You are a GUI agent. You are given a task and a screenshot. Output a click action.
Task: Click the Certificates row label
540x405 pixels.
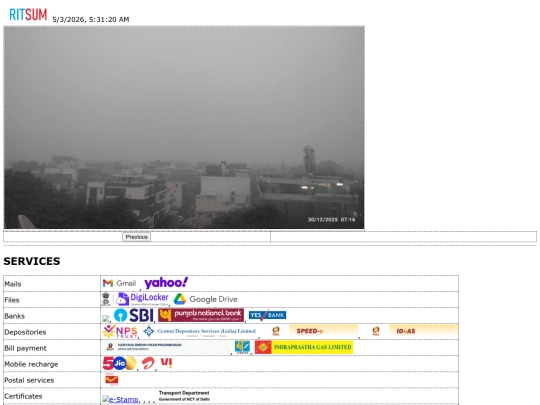(23, 396)
